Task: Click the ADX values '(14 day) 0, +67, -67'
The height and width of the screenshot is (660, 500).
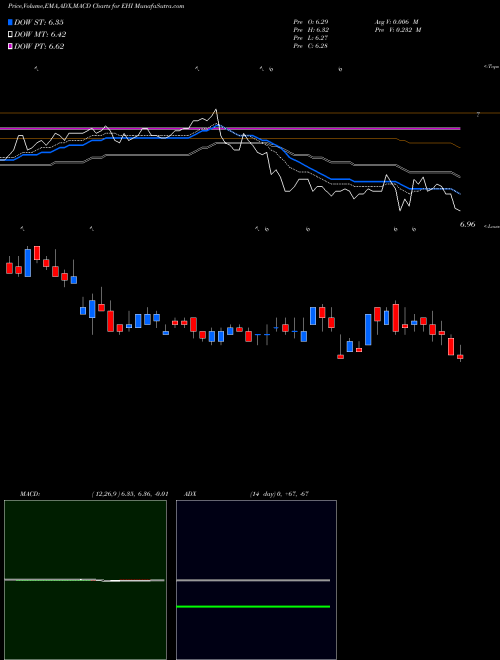Action: [280, 494]
